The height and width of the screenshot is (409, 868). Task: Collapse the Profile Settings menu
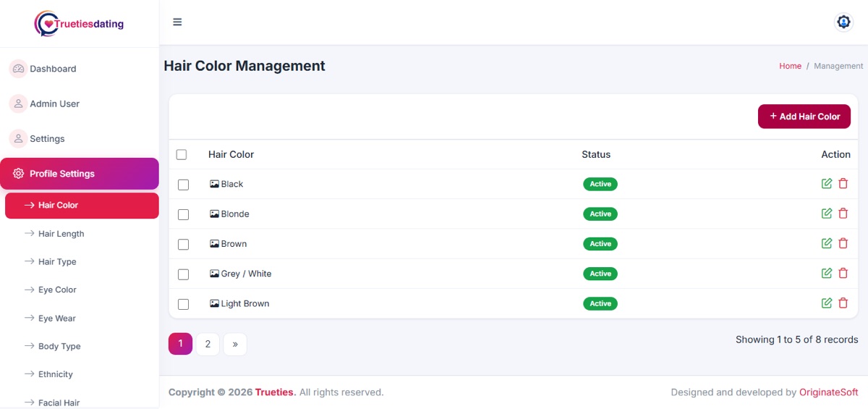[x=80, y=174]
